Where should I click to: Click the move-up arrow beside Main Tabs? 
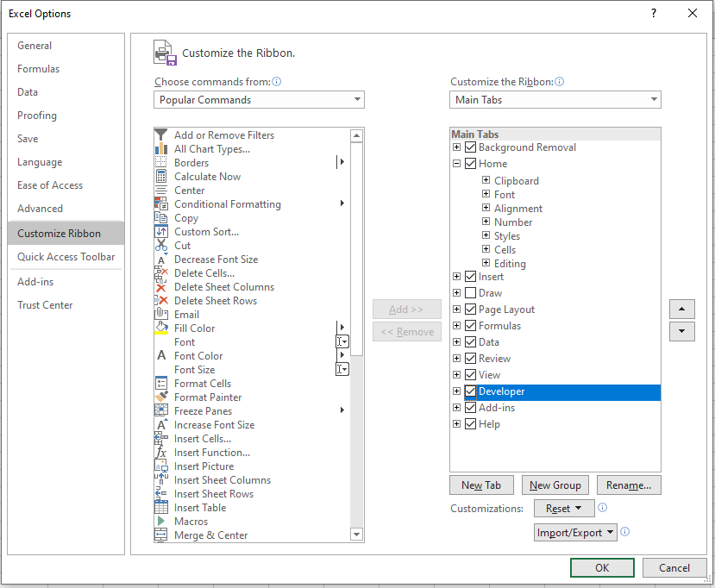[x=681, y=309]
